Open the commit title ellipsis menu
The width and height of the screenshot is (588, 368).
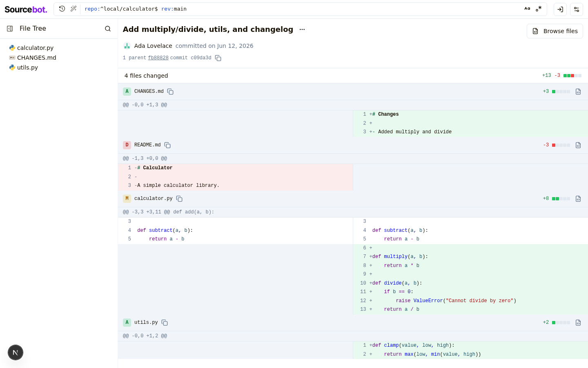pos(302,29)
